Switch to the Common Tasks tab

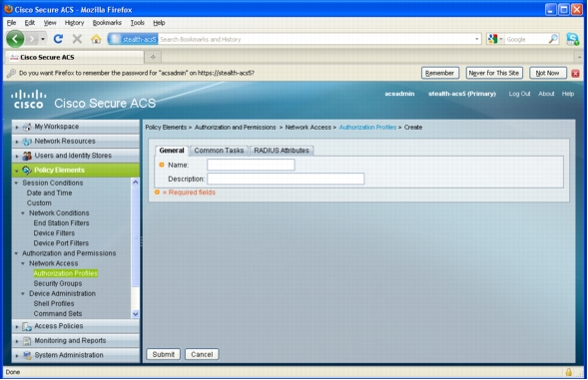(219, 151)
